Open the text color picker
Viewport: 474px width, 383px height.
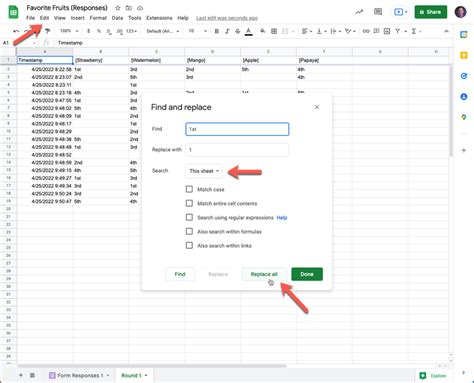(x=249, y=31)
